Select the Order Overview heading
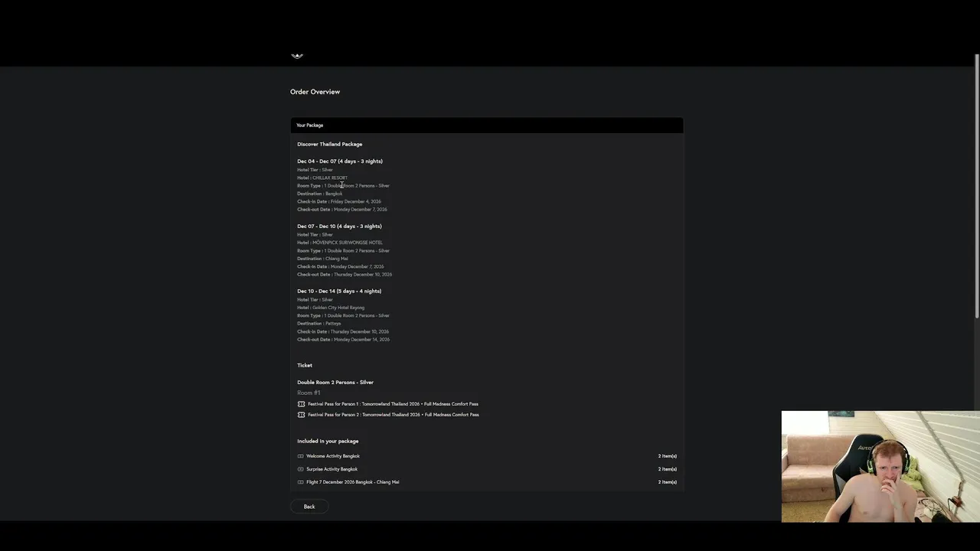 [x=315, y=92]
